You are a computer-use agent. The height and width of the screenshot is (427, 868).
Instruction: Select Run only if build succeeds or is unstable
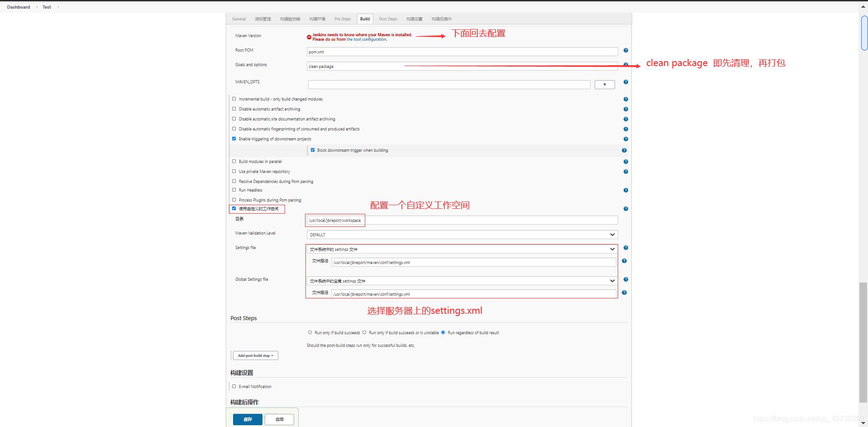pyautogui.click(x=364, y=332)
